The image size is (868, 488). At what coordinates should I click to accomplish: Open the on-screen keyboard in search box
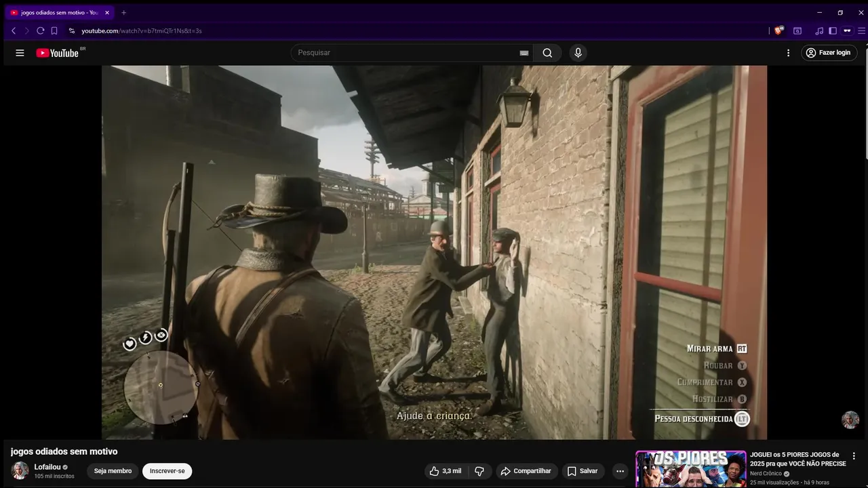click(x=524, y=53)
